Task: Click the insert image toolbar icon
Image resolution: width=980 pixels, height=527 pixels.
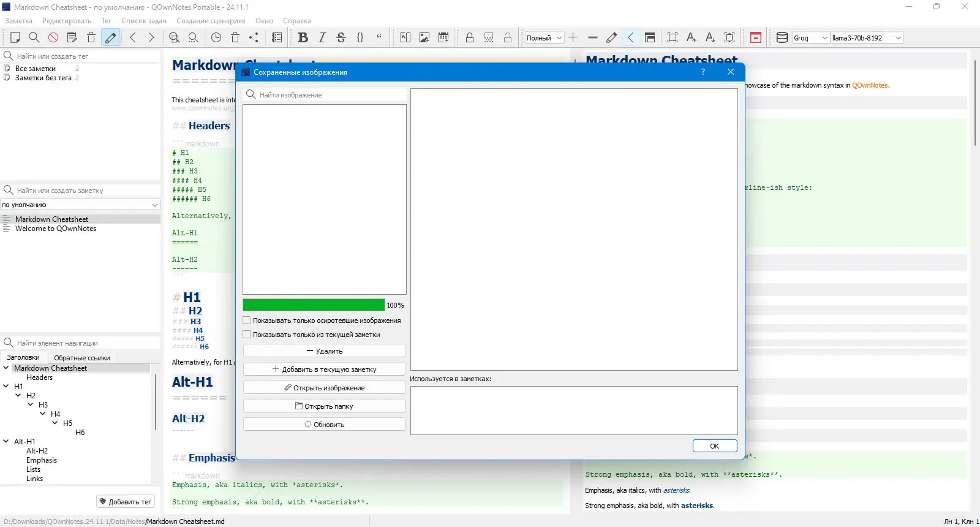Action: click(424, 37)
